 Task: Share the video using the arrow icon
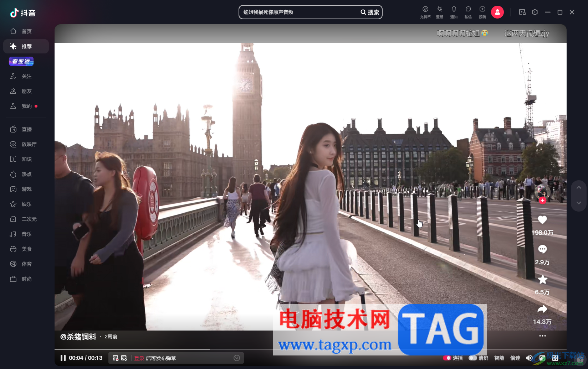click(x=542, y=309)
